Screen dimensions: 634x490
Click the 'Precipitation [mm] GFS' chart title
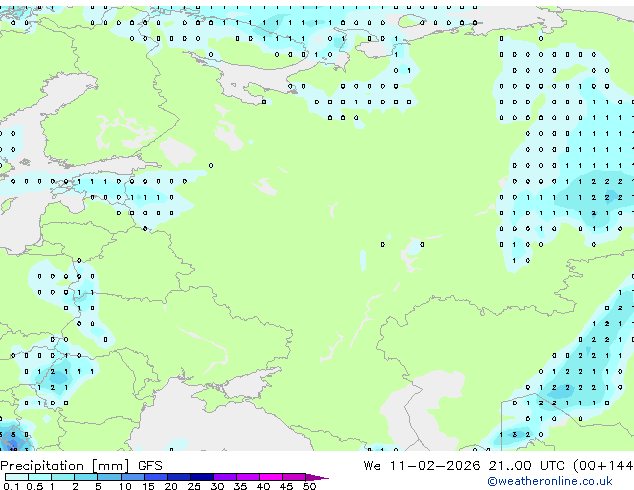(81, 466)
